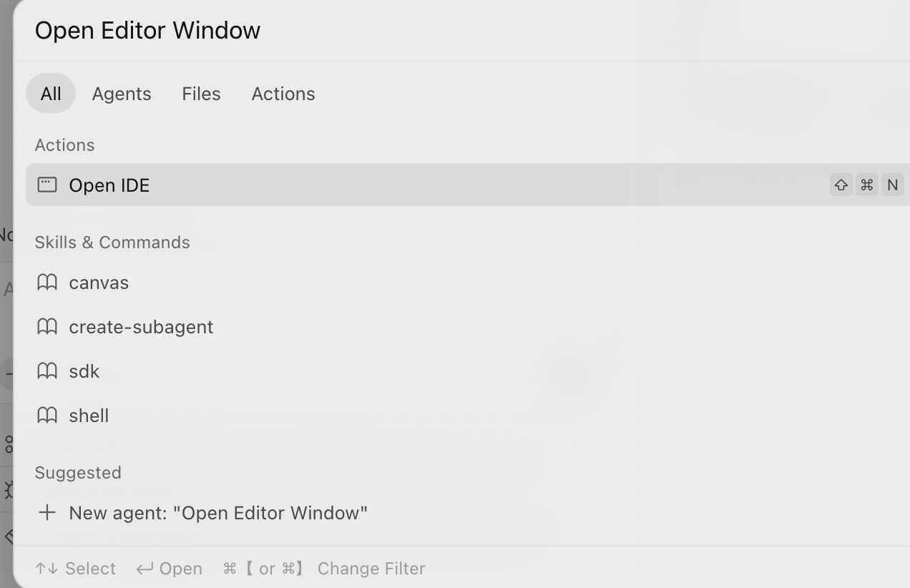
Task: Click the return key icon in footer
Action: tap(145, 569)
